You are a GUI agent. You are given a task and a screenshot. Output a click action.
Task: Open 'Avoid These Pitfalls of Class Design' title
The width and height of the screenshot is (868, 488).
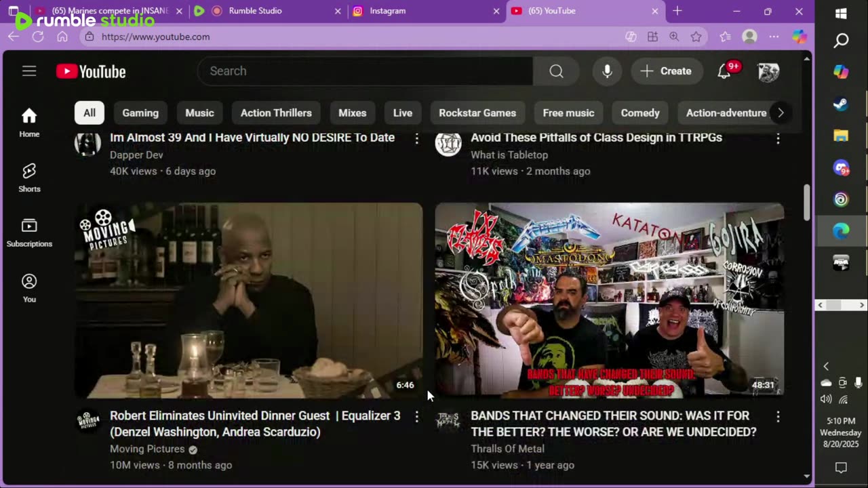596,138
